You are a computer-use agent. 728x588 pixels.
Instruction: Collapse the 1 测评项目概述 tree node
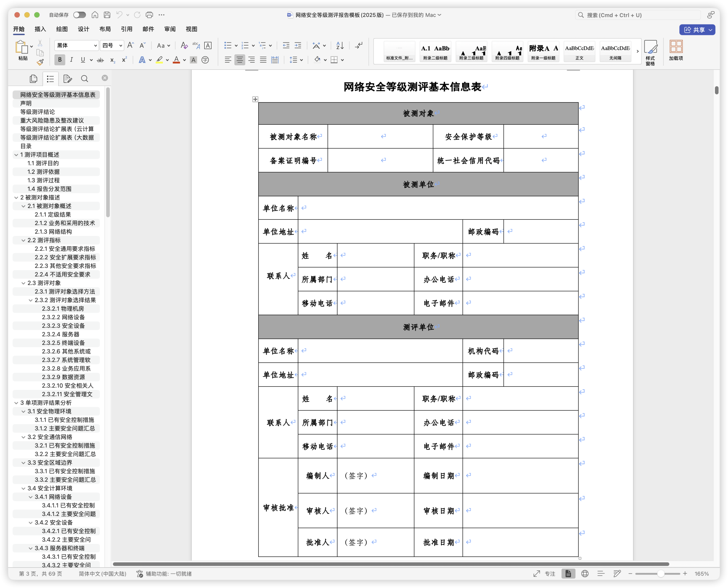[x=16, y=155]
